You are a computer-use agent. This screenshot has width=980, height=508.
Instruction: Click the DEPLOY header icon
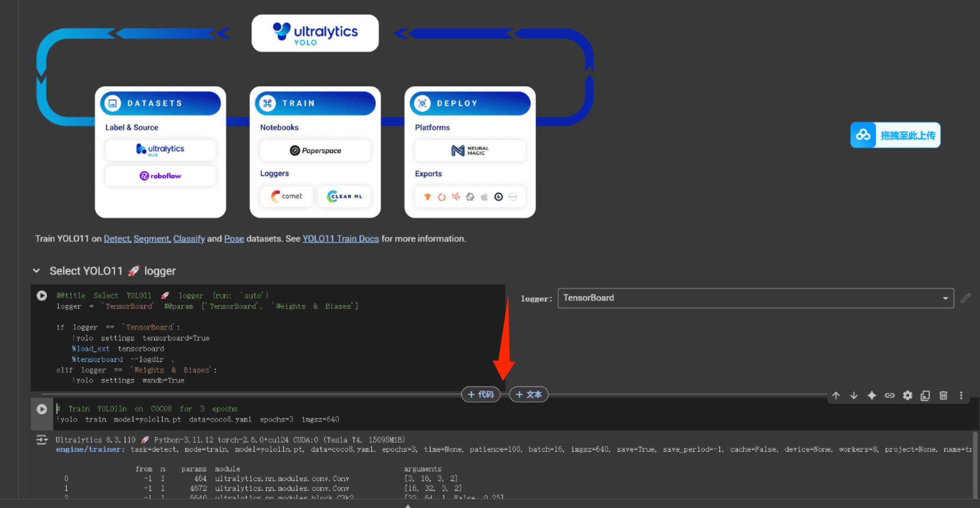pos(422,103)
